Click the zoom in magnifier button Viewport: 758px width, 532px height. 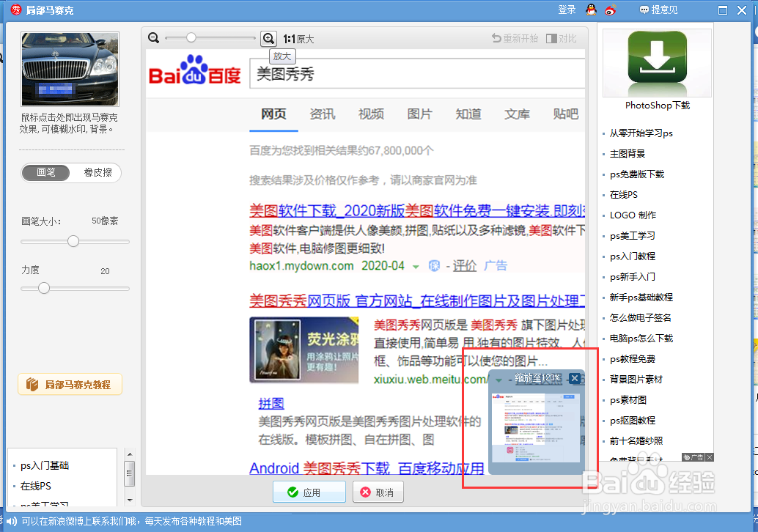point(269,38)
